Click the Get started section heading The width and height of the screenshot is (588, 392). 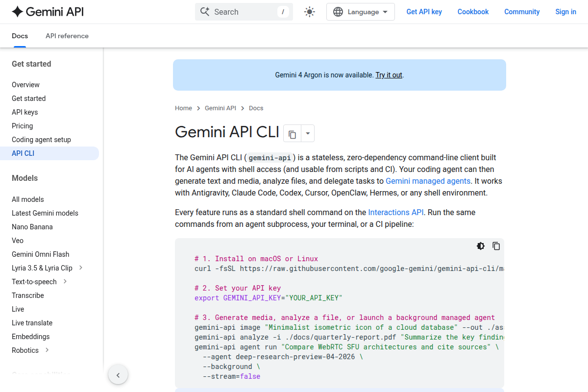(31, 64)
